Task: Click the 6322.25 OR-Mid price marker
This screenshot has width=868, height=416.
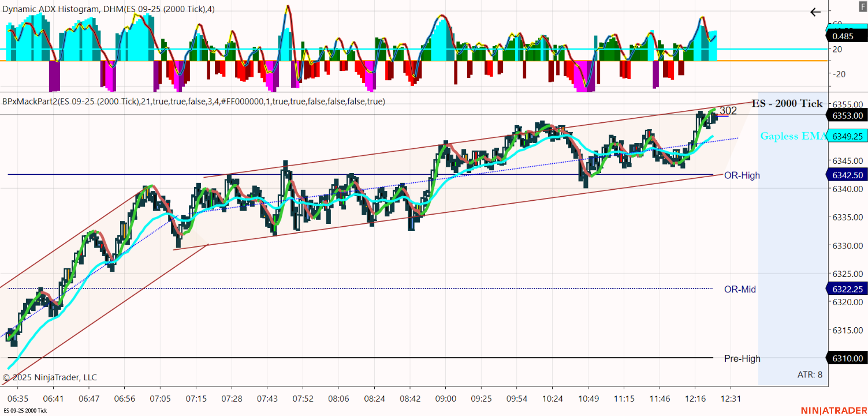Action: click(x=847, y=289)
